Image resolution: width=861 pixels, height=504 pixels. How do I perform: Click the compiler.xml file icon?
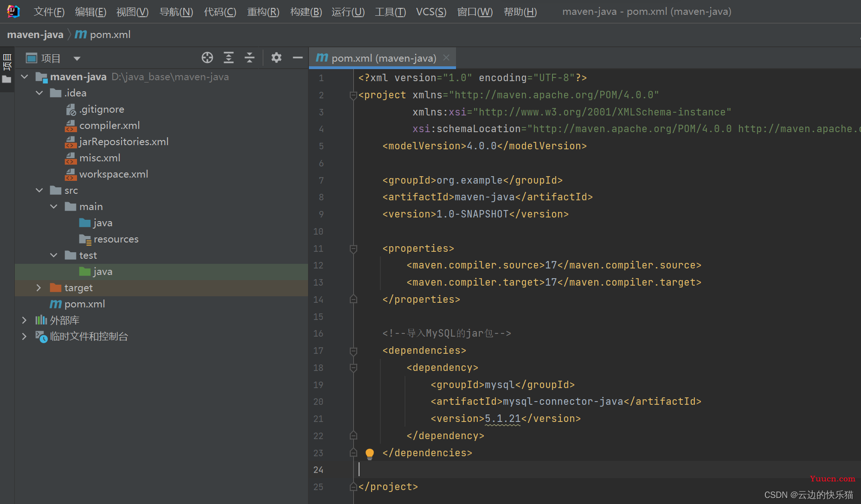(71, 126)
